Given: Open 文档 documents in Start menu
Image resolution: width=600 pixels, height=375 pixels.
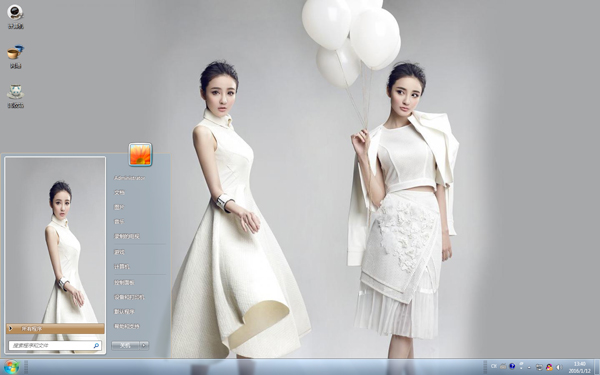Looking at the screenshot, I should click(x=119, y=192).
